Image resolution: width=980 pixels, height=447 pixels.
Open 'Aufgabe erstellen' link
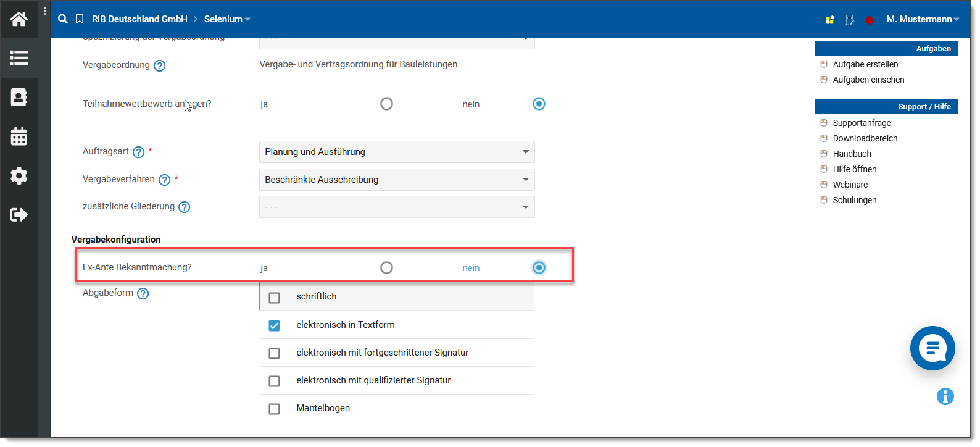coord(865,64)
